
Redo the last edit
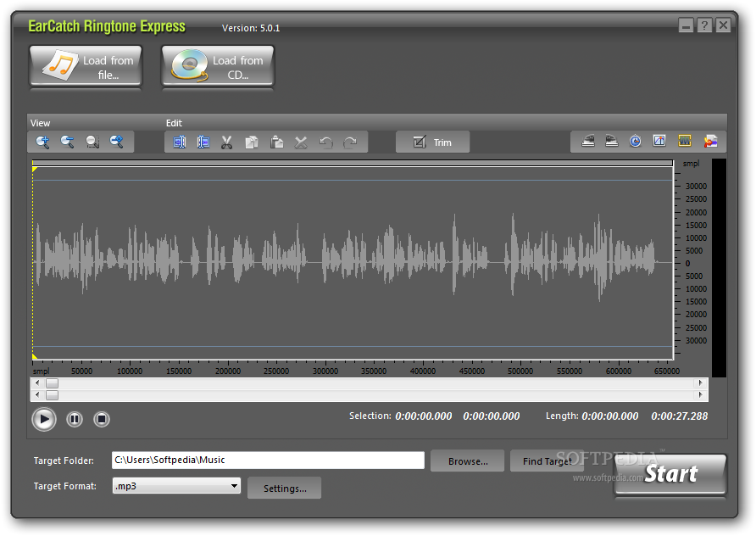coord(350,142)
